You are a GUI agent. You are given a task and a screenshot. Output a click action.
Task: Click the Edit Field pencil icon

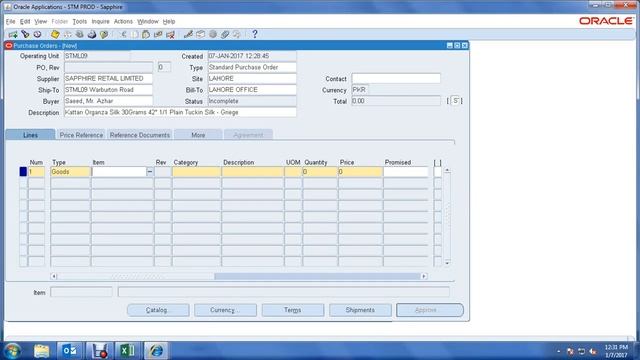click(x=188, y=34)
